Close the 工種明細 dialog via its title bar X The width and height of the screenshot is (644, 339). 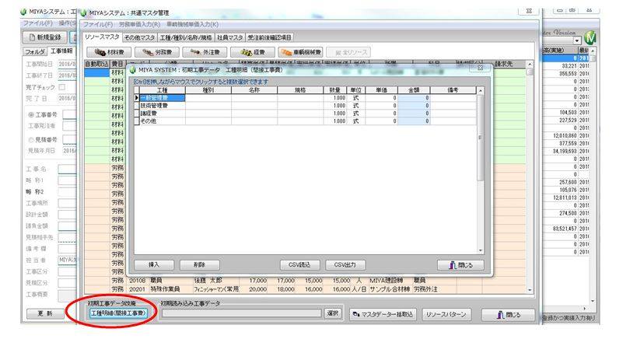pyautogui.click(x=480, y=68)
